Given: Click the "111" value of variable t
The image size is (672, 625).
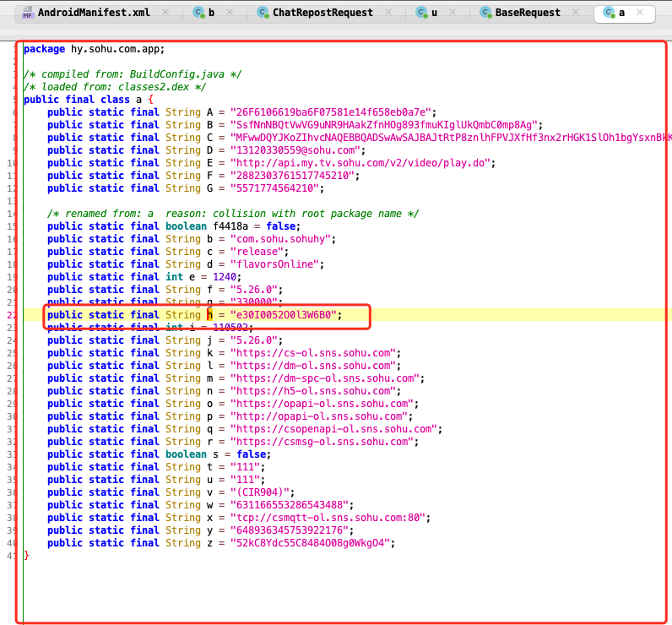Looking at the screenshot, I should pos(245,467).
